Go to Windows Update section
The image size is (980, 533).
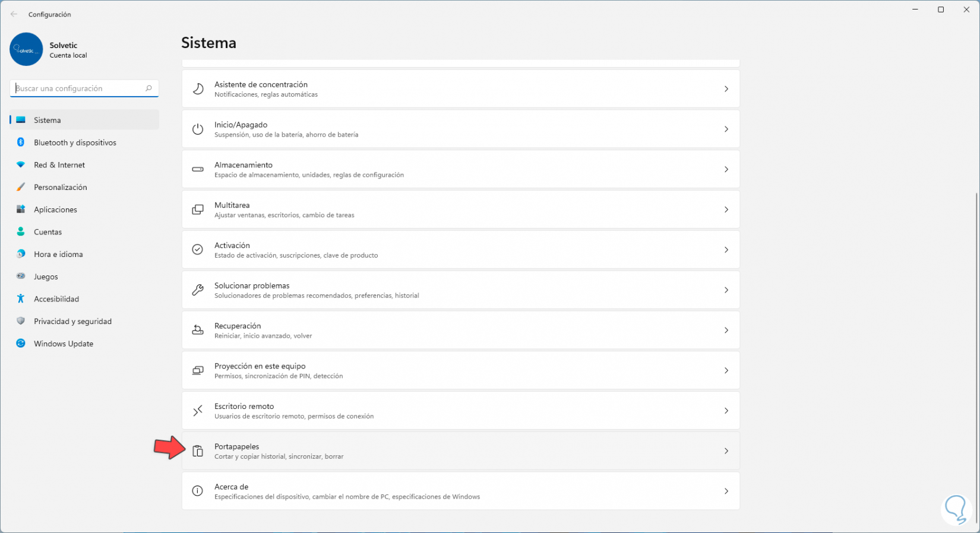[64, 344]
